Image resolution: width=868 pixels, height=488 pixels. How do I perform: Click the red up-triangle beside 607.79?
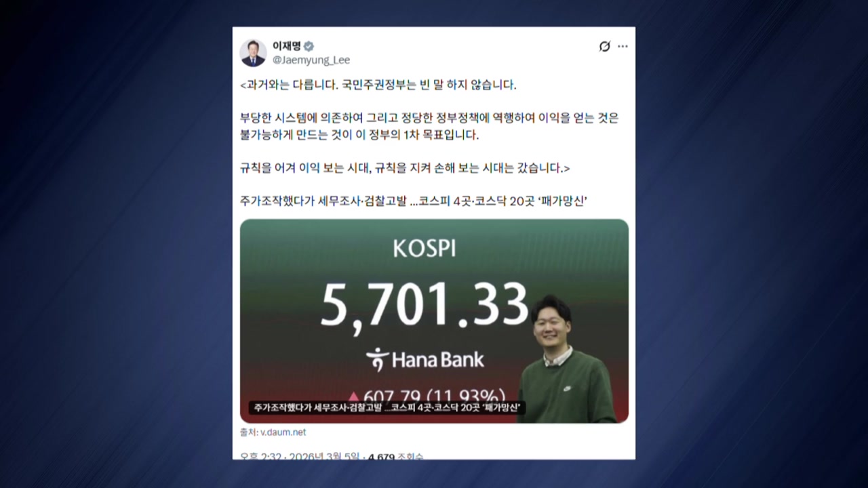point(353,394)
